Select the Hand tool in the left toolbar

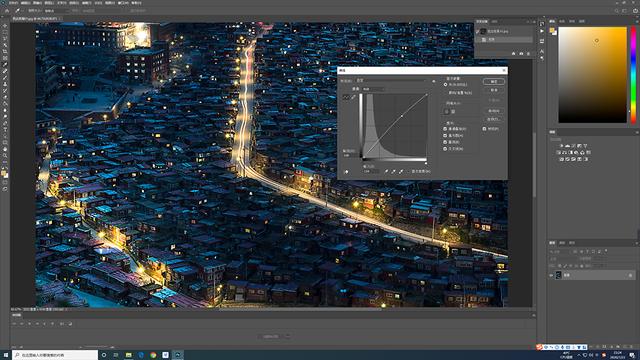[x=5, y=149]
